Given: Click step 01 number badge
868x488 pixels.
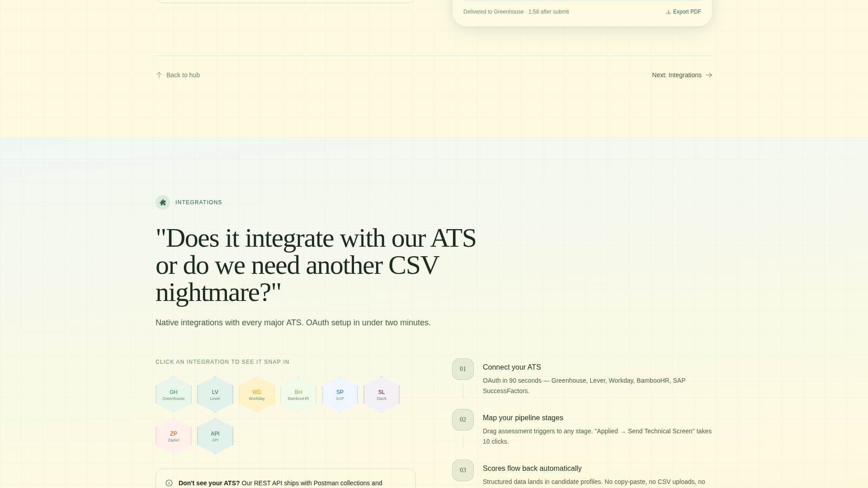Looking at the screenshot, I should (x=463, y=369).
